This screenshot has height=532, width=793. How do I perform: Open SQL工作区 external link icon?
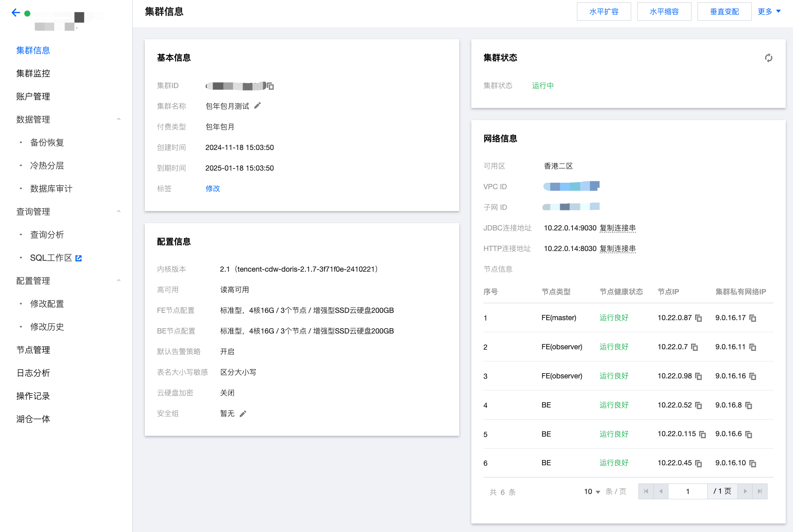[78, 258]
